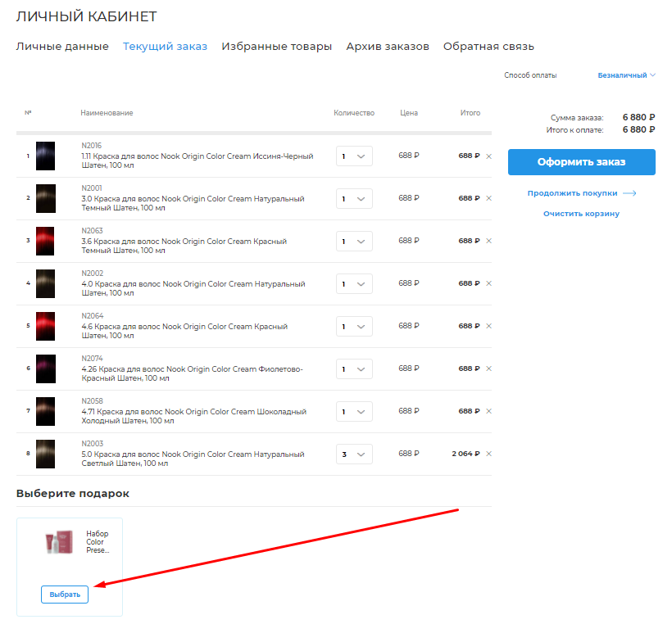Remove item N2016 with its X icon
The width and height of the screenshot is (672, 633).
[x=489, y=156]
